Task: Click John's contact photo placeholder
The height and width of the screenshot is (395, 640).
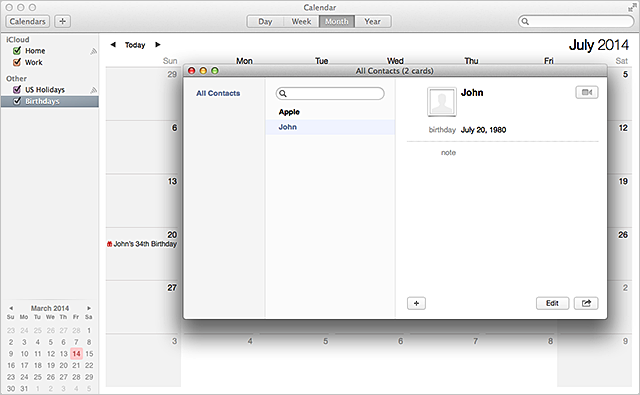Action: tap(442, 102)
